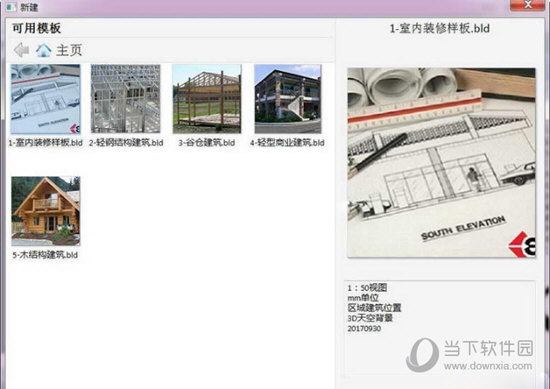Go to the home (主页) icon
The width and height of the screenshot is (550, 389).
coord(43,50)
